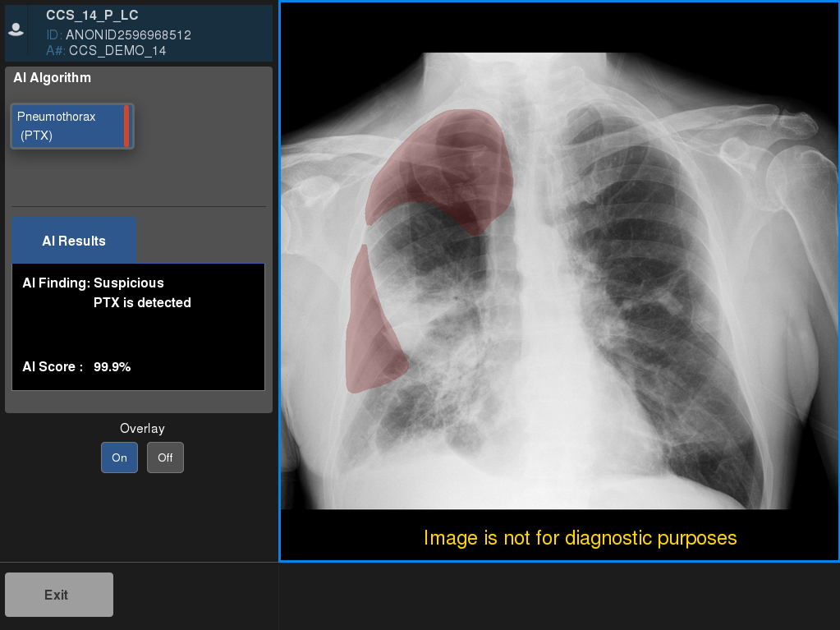840x630 pixels.
Task: Turn overlay Off
Action: point(165,458)
